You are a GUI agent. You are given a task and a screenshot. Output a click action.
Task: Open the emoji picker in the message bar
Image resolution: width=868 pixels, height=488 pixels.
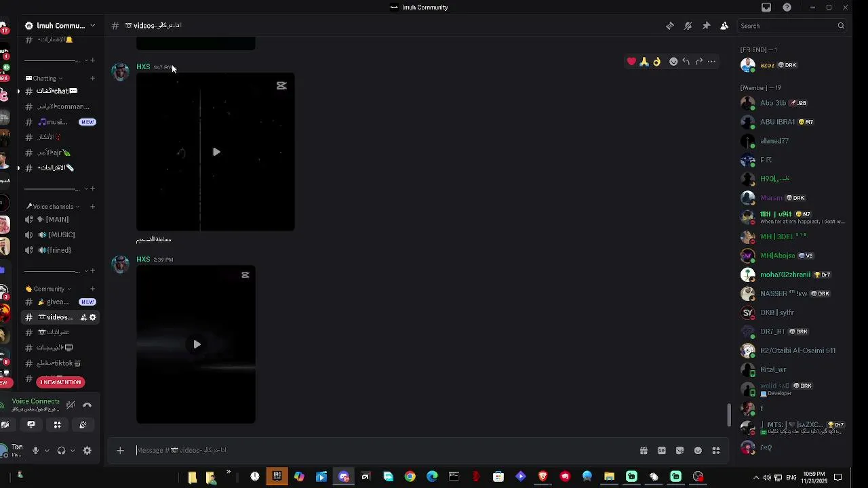point(698,451)
